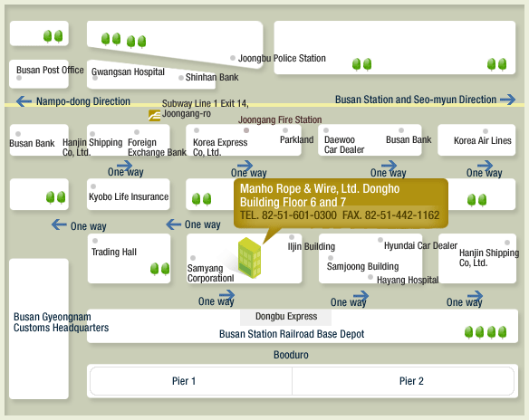
Task: Click the Gwangsan Hospital label
Action: pos(128,72)
